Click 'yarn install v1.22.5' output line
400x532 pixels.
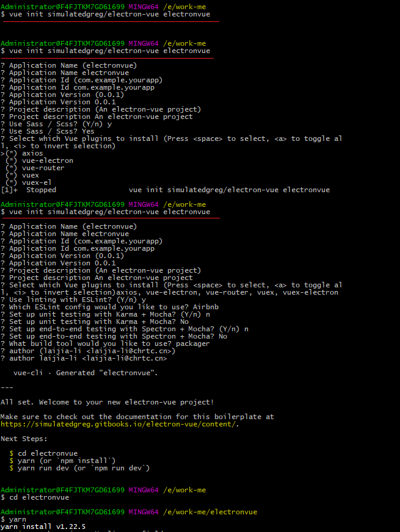43,527
